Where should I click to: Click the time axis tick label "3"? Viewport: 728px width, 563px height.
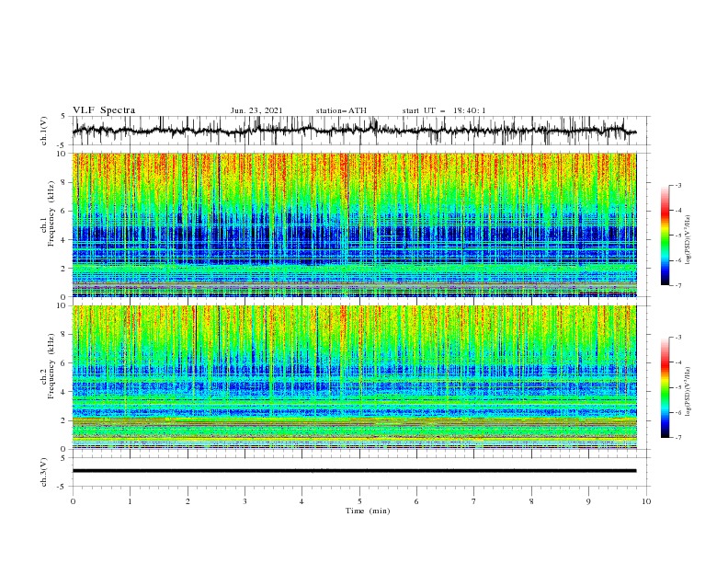pos(245,501)
